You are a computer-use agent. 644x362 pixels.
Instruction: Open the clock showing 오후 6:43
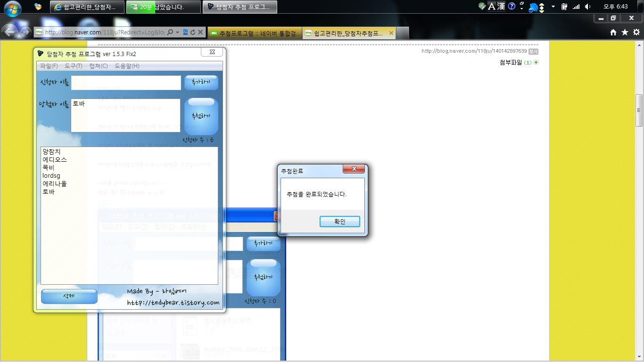tap(616, 7)
